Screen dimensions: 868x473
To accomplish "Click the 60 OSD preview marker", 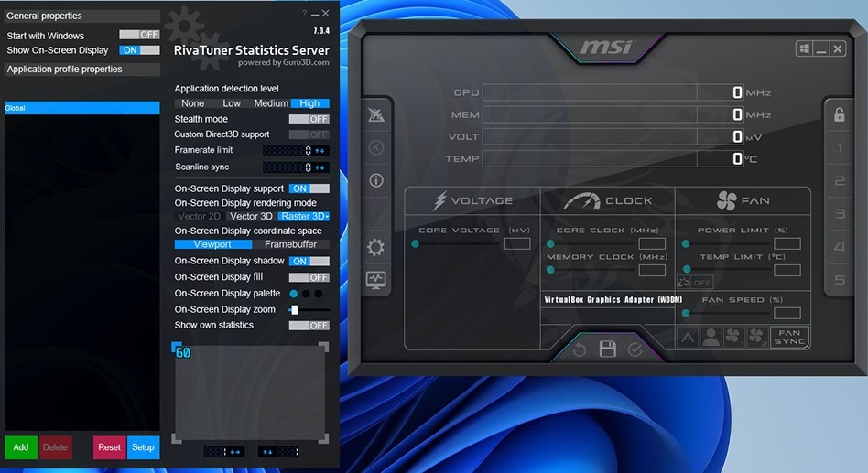I will click(182, 352).
